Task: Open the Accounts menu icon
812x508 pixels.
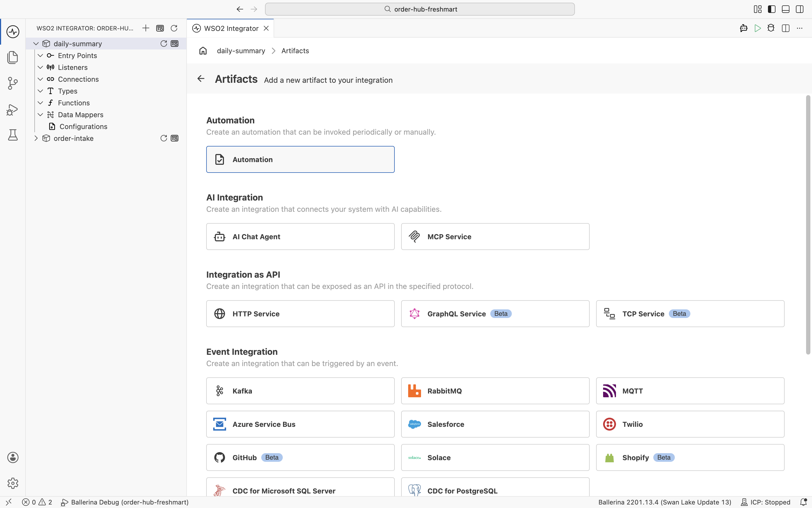Action: click(x=13, y=457)
